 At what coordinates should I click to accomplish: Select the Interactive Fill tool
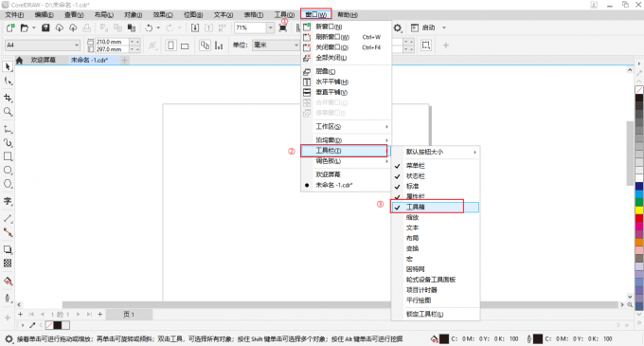8,282
